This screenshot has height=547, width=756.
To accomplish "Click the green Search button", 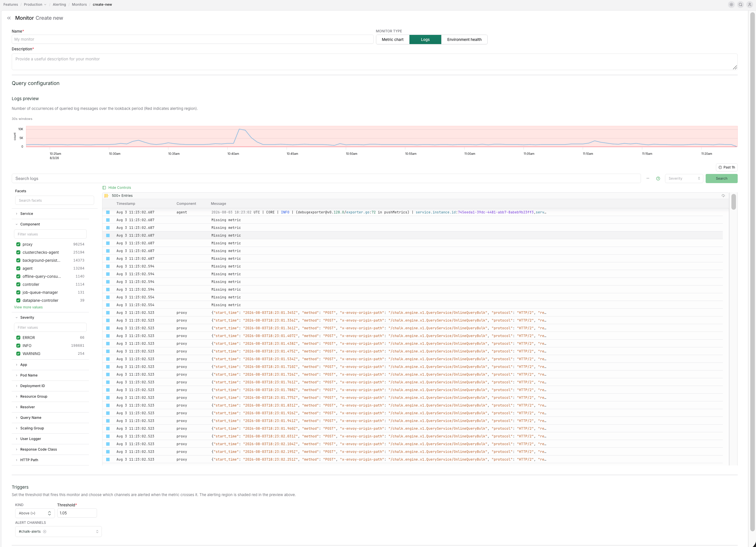I will 721,179.
